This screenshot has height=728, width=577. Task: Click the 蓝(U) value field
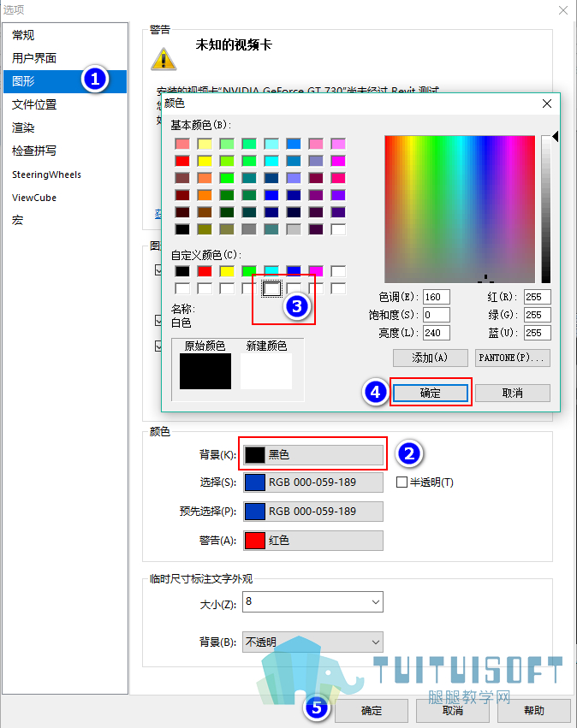point(538,333)
